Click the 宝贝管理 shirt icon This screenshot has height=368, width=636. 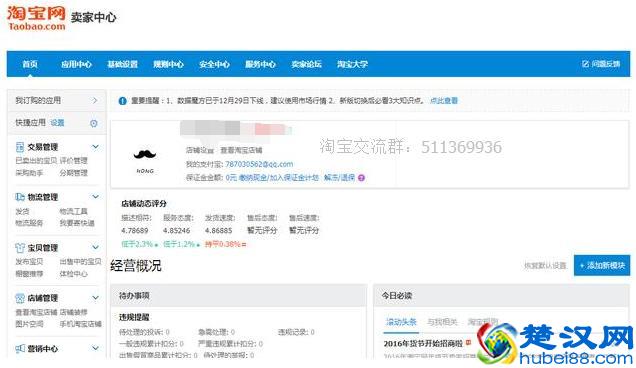(x=20, y=247)
